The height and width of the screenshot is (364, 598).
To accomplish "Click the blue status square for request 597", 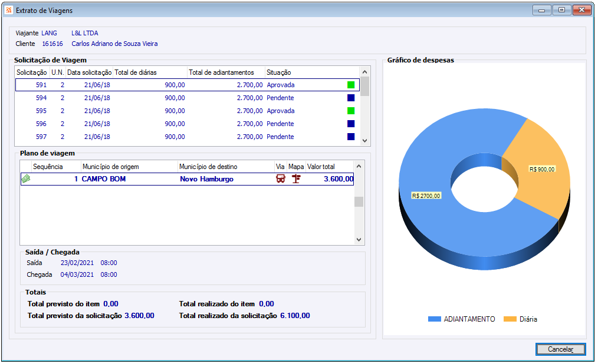I will click(x=351, y=137).
